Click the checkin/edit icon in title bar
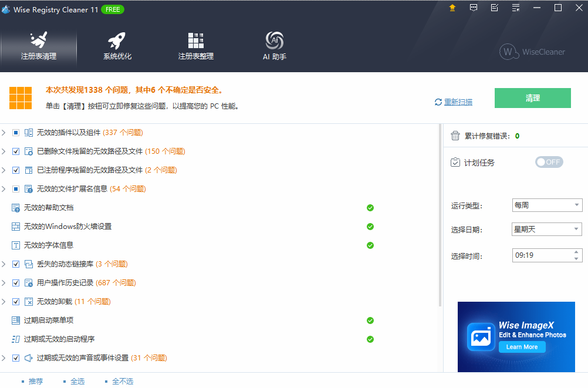Screen dimensions: 588x388 tap(494, 8)
